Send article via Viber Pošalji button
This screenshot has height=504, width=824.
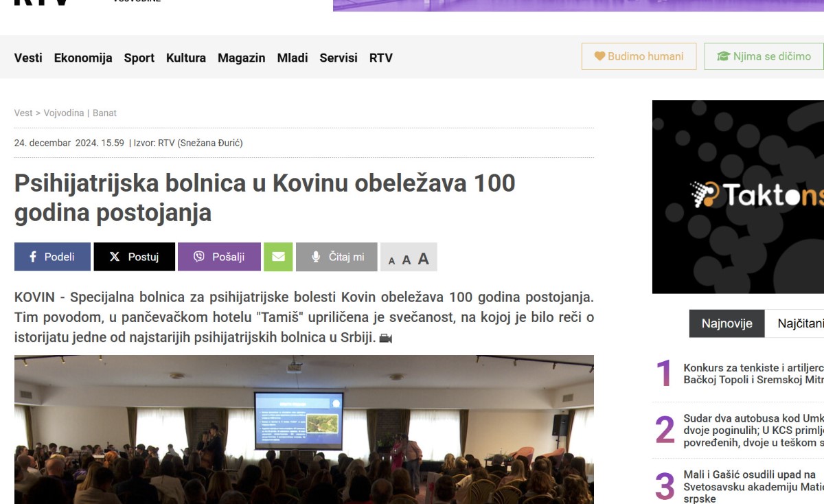click(x=219, y=257)
